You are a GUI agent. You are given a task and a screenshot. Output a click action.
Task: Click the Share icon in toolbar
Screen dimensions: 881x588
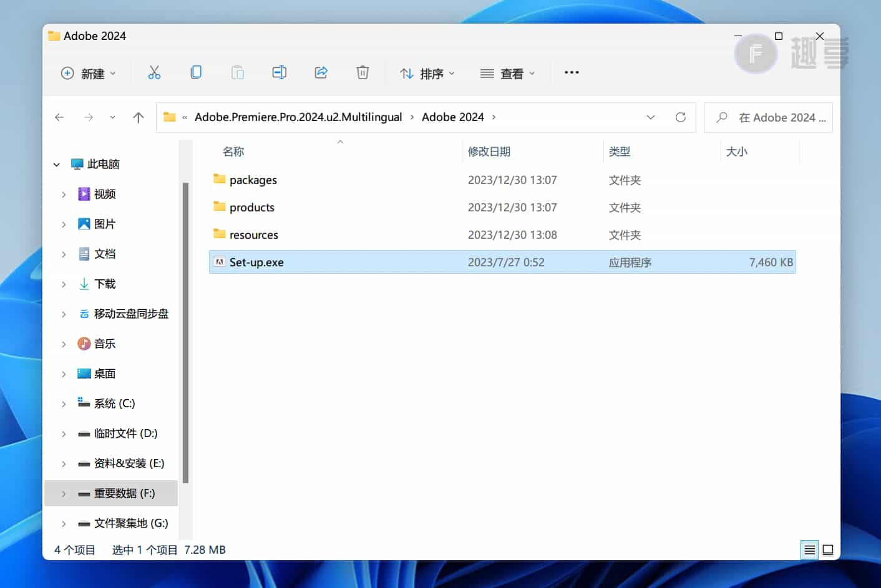click(321, 72)
